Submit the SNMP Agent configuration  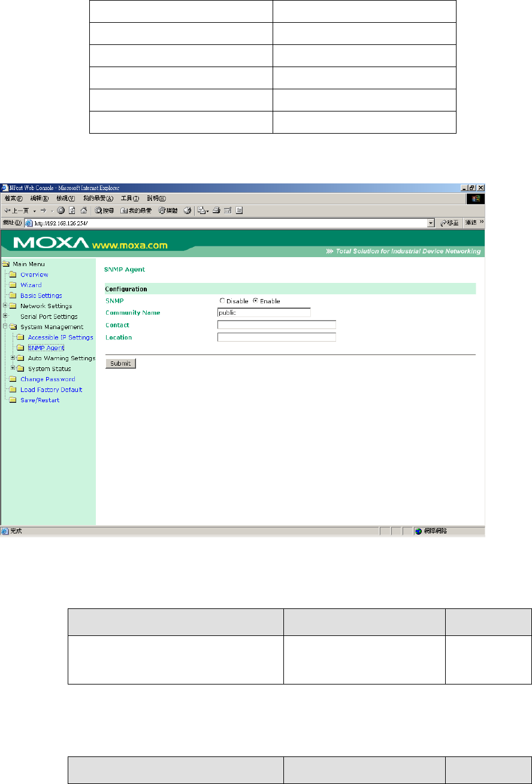tap(120, 363)
